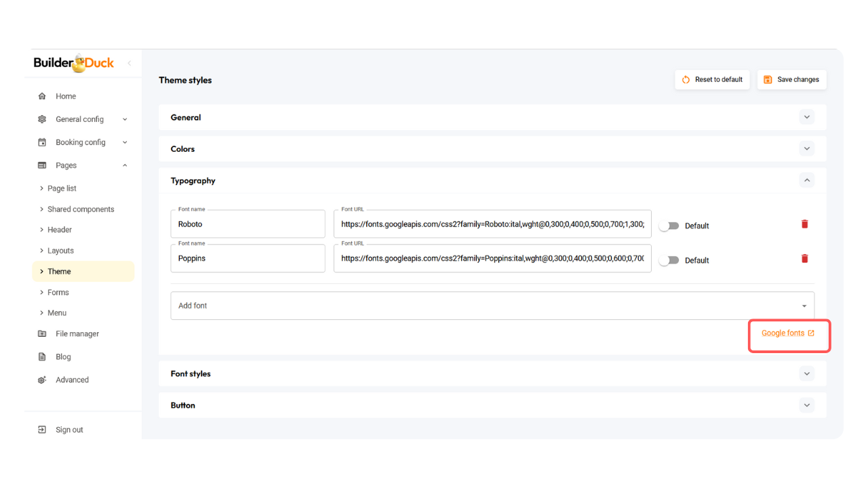Click the Advanced gear icon

click(42, 380)
